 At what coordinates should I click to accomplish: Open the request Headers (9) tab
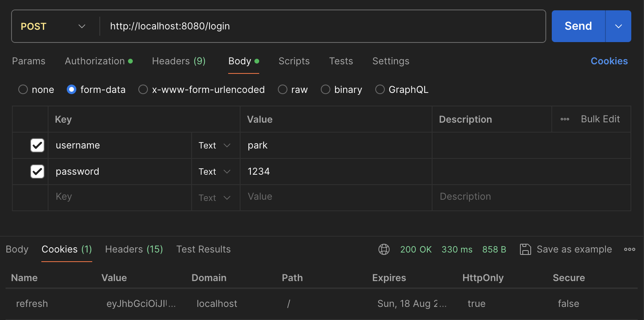point(178,61)
